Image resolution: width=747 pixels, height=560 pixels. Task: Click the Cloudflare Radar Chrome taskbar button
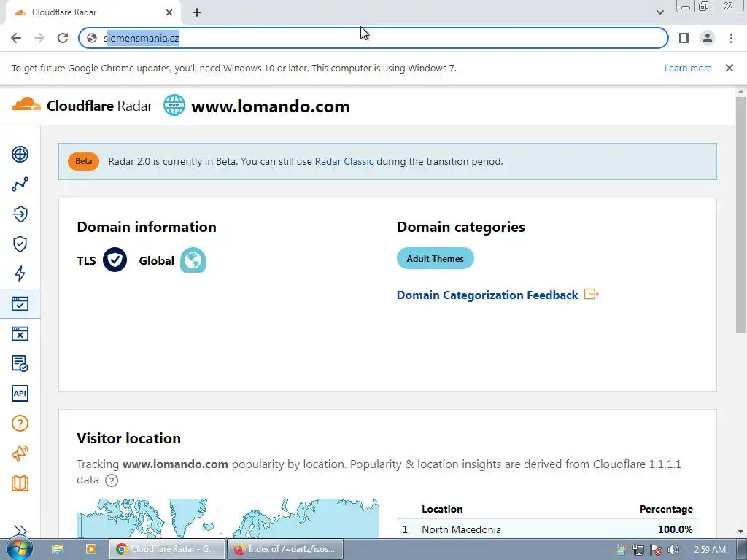pyautogui.click(x=167, y=549)
